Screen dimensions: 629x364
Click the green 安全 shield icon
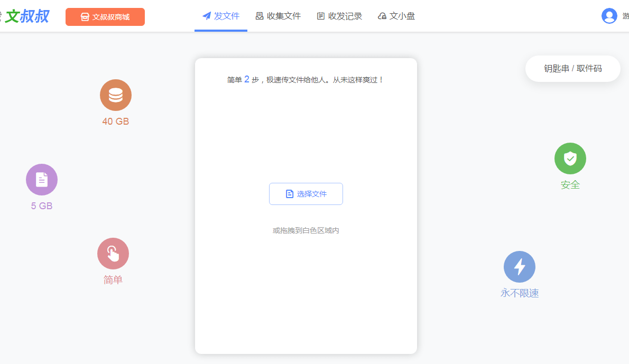(x=570, y=158)
